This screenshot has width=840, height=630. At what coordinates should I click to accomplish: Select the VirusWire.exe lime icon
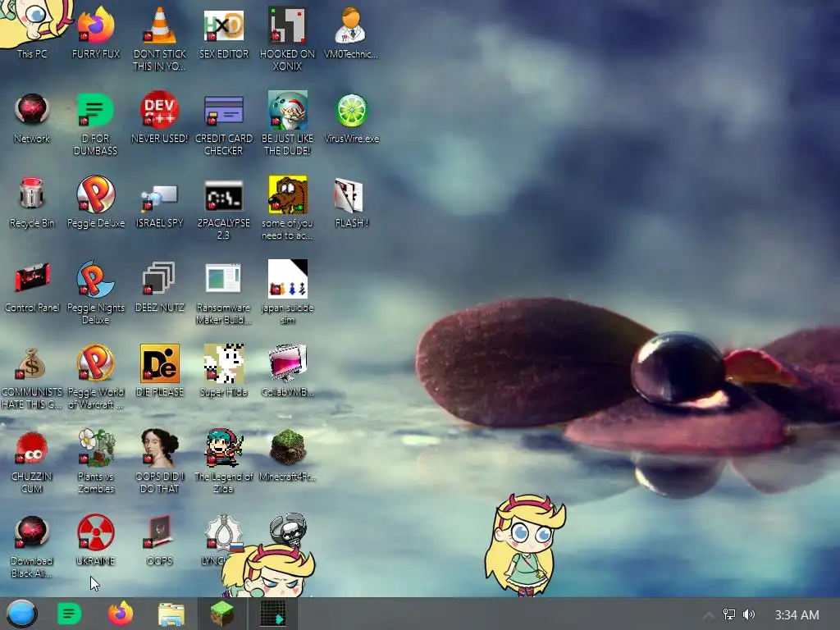point(351,118)
